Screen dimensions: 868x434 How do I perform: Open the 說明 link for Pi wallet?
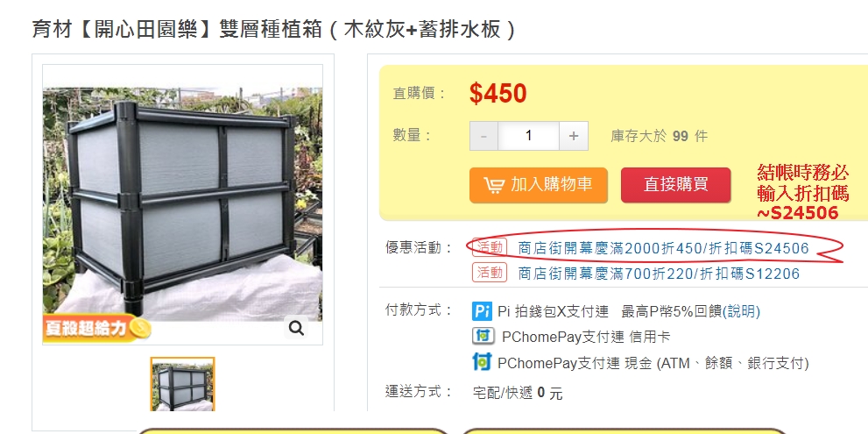tap(742, 311)
